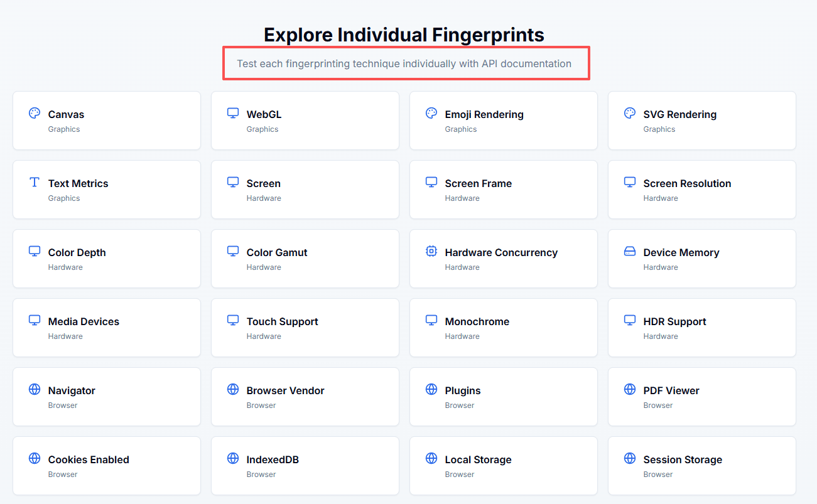Select the Media Devices card

pos(106,328)
